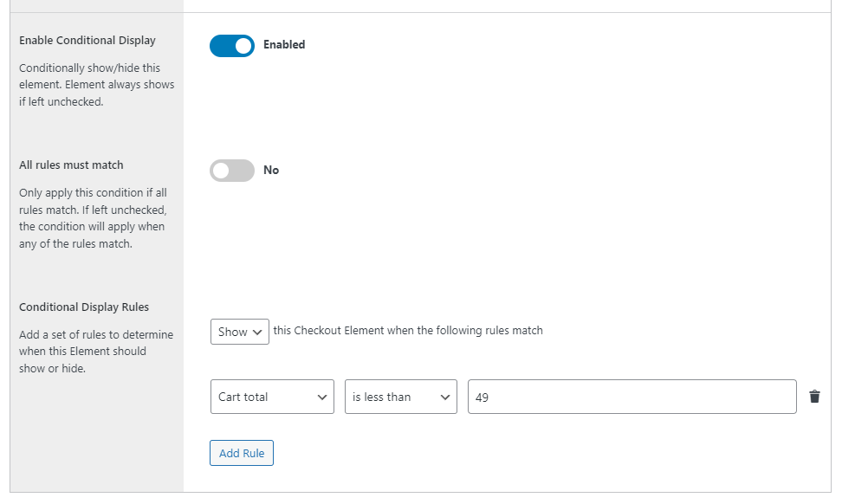Image resolution: width=842 pixels, height=504 pixels.
Task: Disable the Enable Conditional Display toggle
Action: click(231, 44)
